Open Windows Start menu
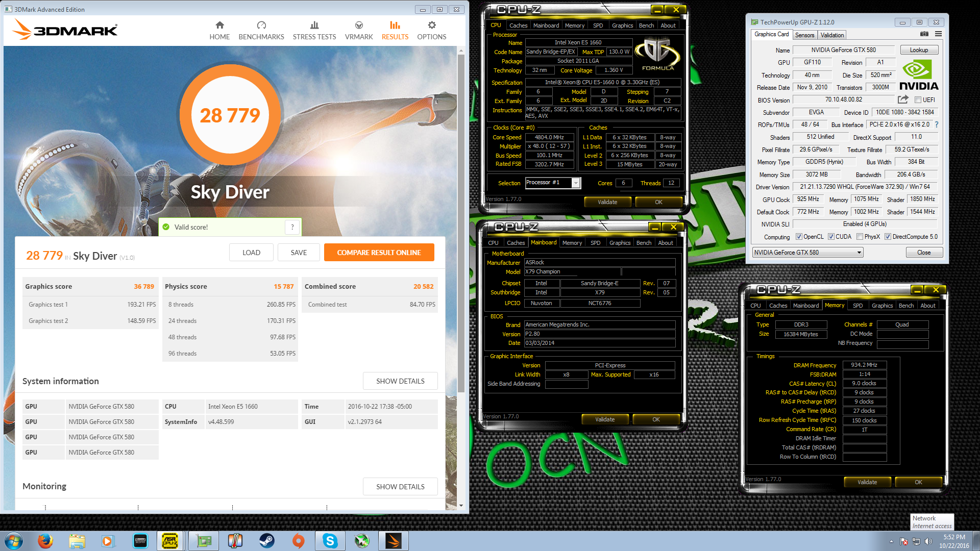The height and width of the screenshot is (551, 980). click(x=14, y=541)
